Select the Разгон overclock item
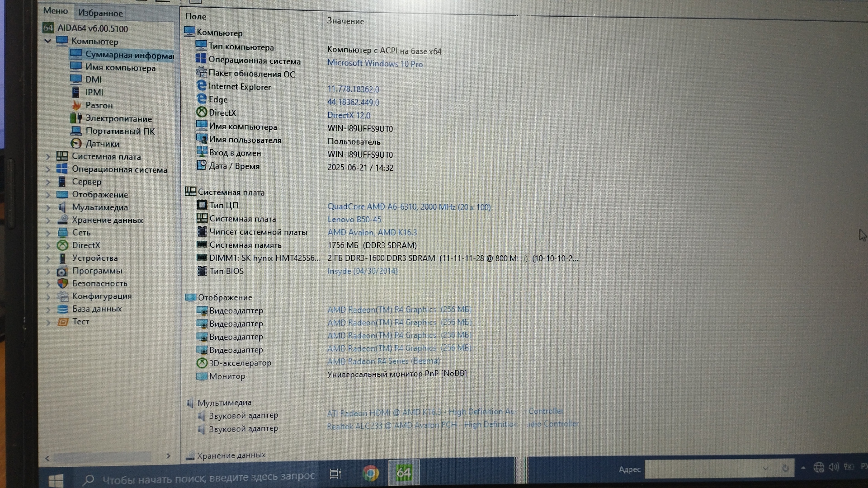Viewport: 868px width, 488px height. pos(99,105)
